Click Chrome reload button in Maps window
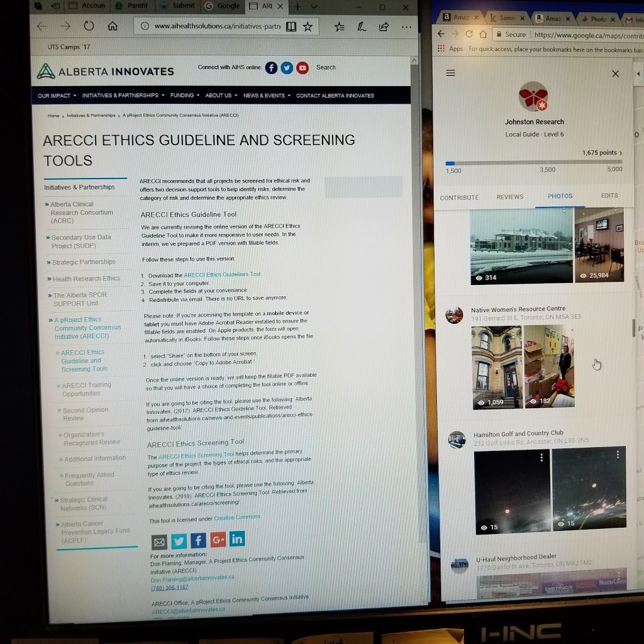Viewport: 644px width, 644px height. (x=469, y=34)
